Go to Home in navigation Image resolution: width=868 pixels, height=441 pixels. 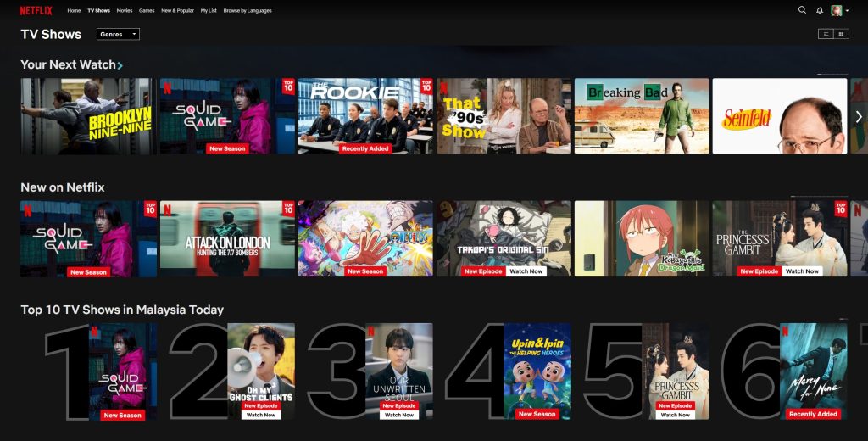click(x=74, y=10)
